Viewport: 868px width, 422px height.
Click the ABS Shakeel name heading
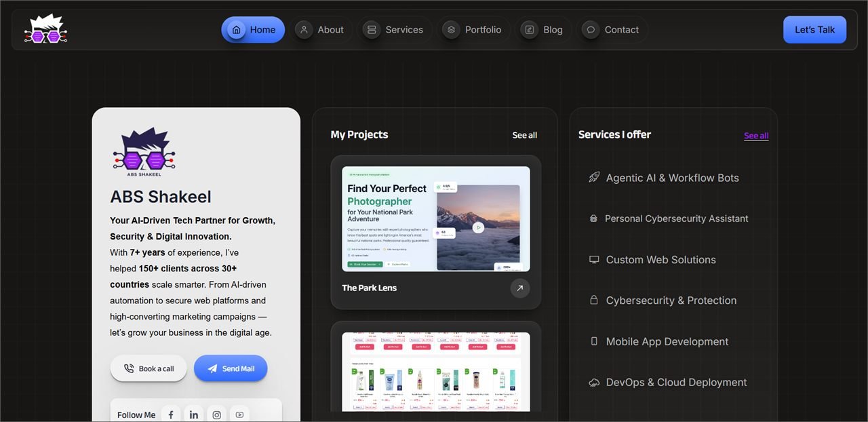tap(161, 197)
